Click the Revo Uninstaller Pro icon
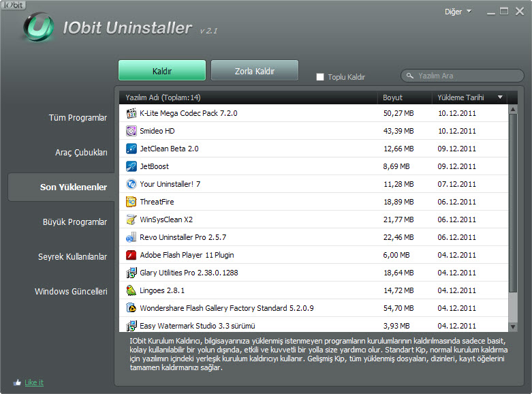 coord(131,237)
